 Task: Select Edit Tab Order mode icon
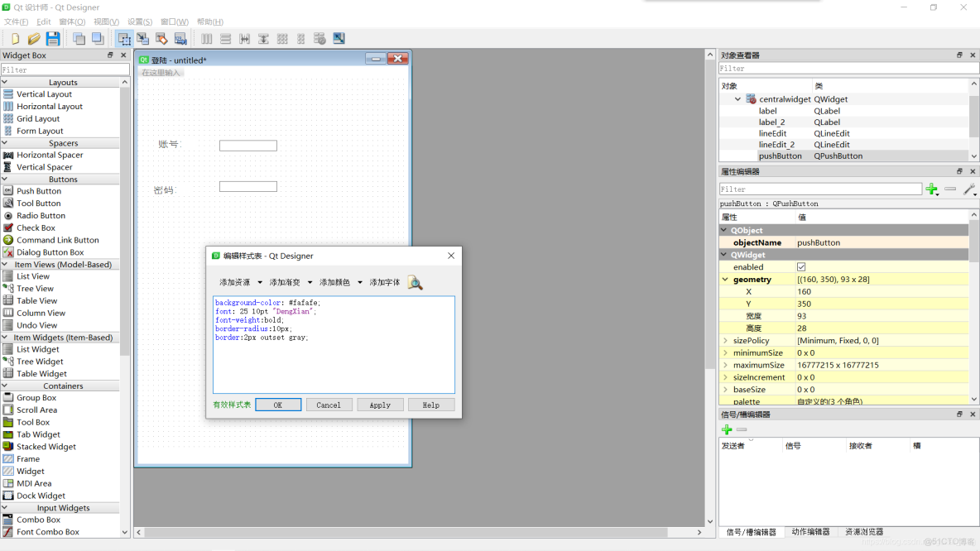click(x=180, y=38)
